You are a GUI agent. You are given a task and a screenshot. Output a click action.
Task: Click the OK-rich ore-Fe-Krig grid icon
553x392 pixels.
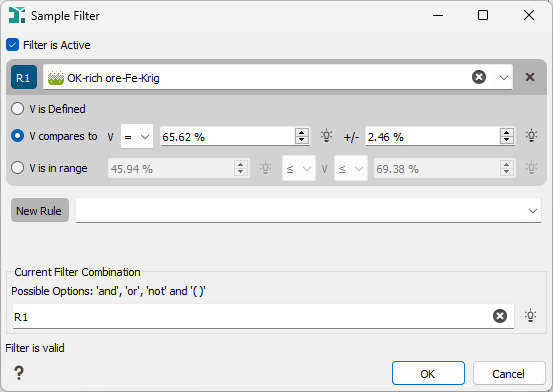(x=56, y=78)
